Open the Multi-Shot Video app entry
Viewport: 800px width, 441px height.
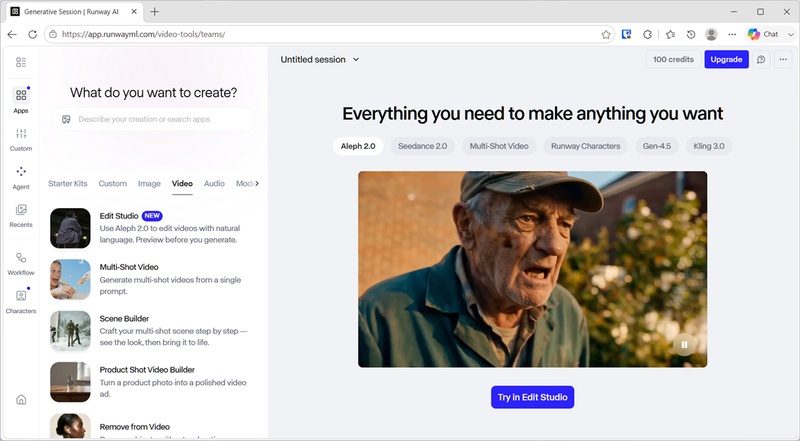[x=151, y=279]
